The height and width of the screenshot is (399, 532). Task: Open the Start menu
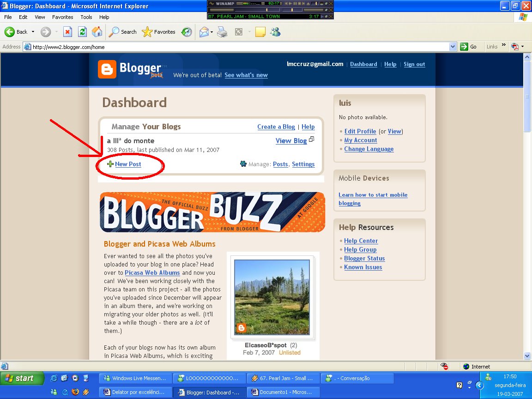click(22, 378)
